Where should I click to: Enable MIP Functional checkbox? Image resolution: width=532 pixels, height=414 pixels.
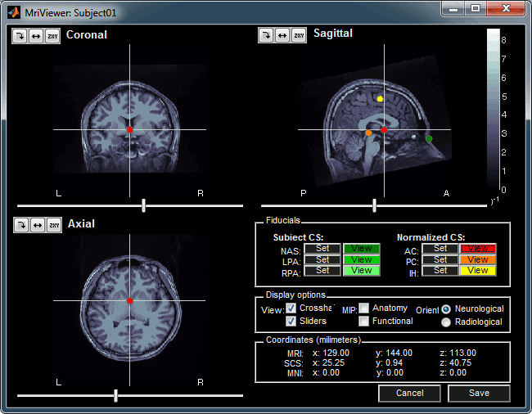click(x=363, y=322)
